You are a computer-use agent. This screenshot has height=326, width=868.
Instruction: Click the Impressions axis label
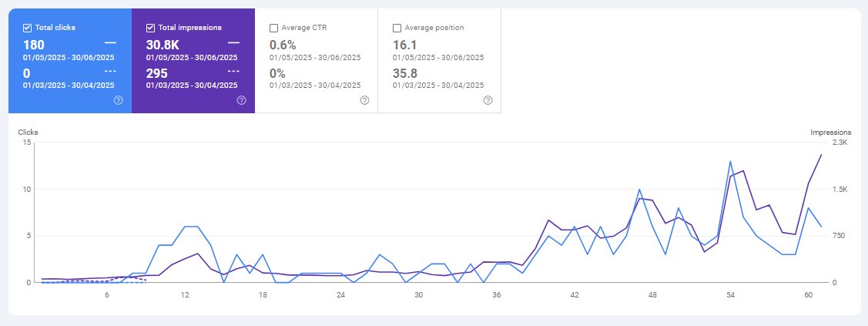[831, 133]
